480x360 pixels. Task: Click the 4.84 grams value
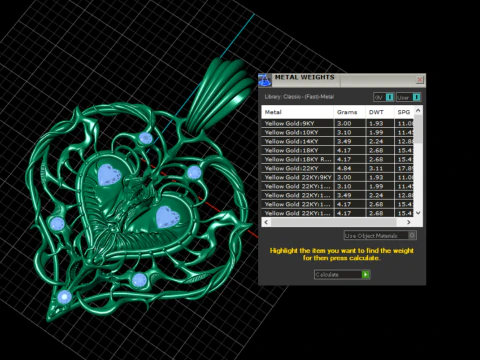344,168
